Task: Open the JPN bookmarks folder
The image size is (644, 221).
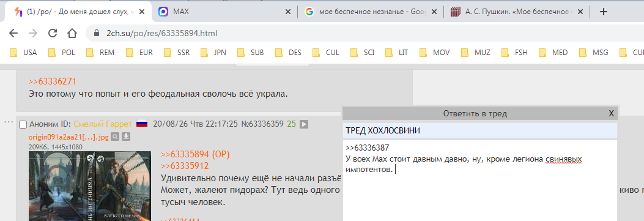Action: click(x=213, y=53)
